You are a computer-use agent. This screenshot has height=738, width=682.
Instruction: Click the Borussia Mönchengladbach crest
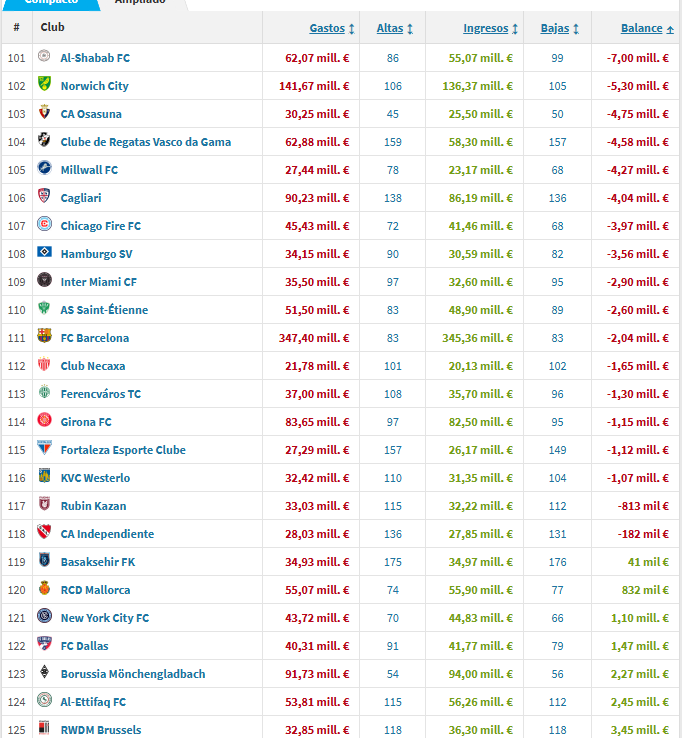(44, 672)
